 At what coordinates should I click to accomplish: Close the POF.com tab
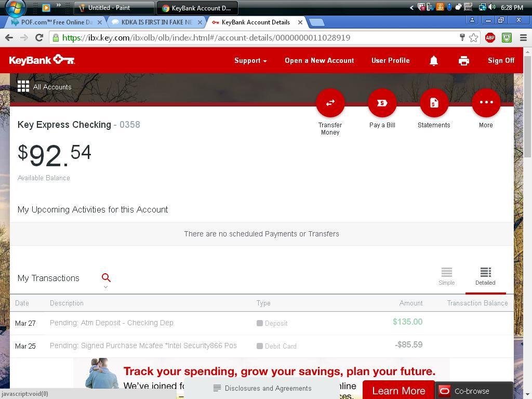point(99,22)
